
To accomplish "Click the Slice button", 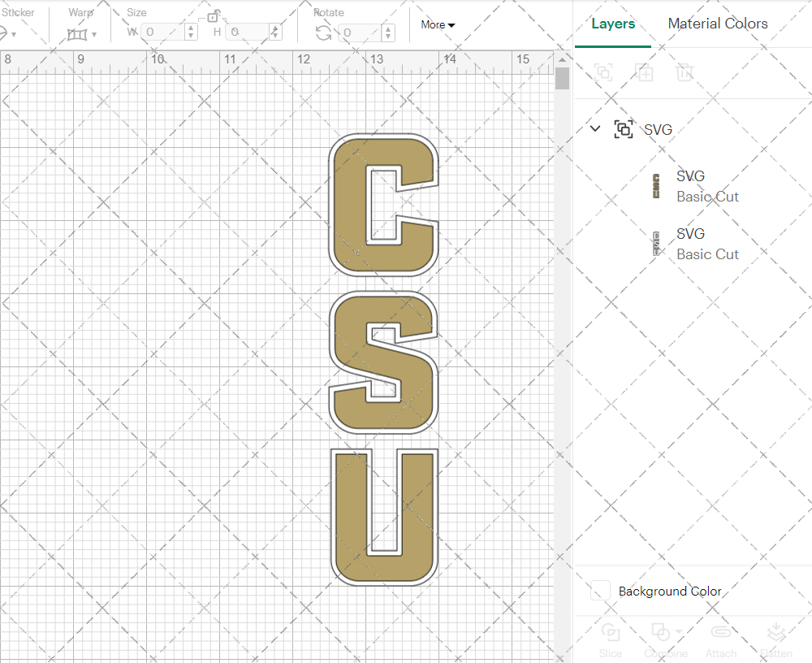I will click(611, 641).
